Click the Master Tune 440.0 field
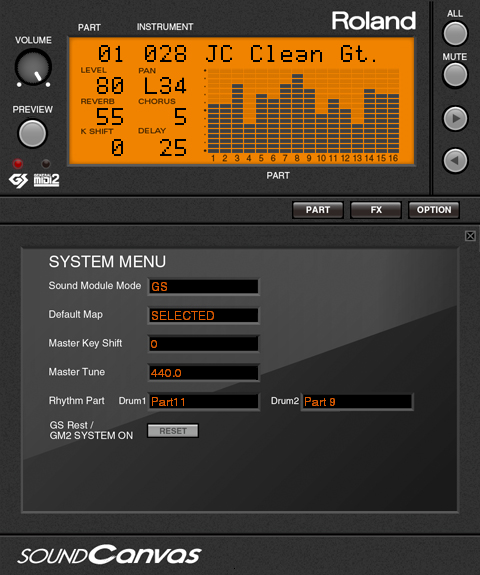Screen dimensions: 480x575 coord(204,373)
